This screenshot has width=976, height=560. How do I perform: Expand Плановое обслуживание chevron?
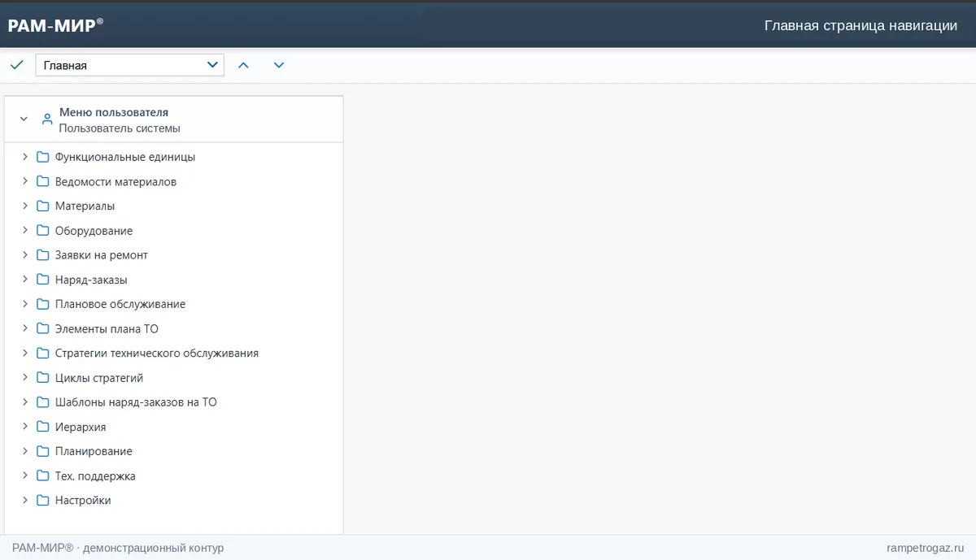tap(25, 304)
